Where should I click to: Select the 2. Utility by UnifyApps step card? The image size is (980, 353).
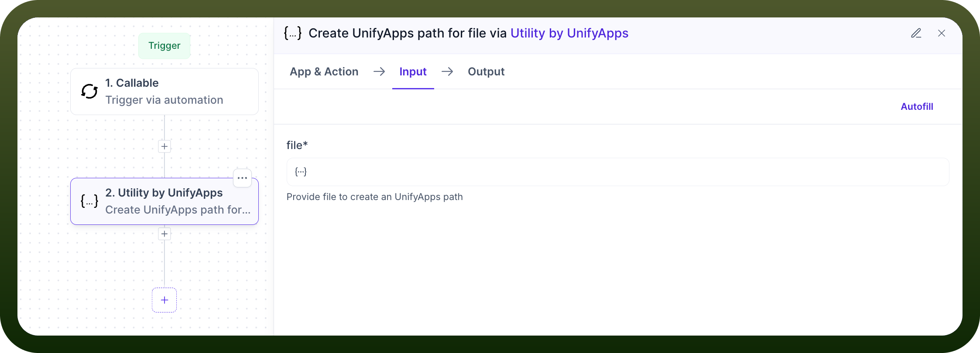[x=164, y=201]
